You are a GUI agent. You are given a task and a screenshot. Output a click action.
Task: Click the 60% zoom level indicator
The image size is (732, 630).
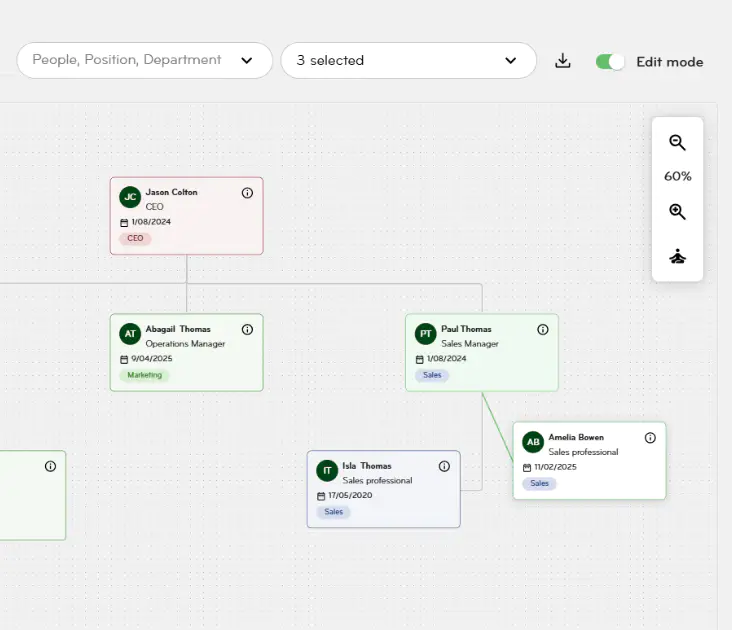tap(677, 176)
